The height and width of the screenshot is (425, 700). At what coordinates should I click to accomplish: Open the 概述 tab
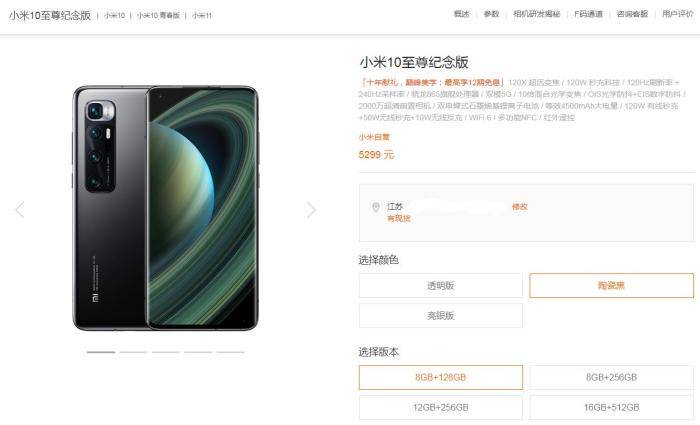coord(462,14)
